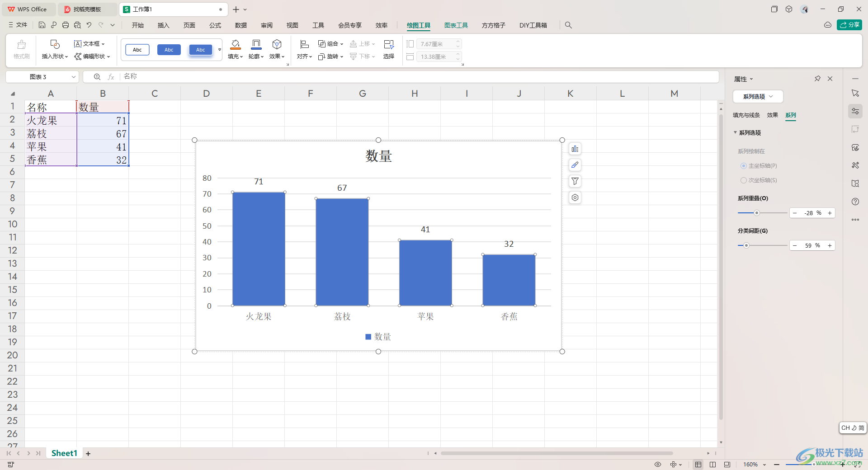Image resolution: width=868 pixels, height=470 pixels.
Task: Open the Data ribbon tab
Action: [241, 25]
